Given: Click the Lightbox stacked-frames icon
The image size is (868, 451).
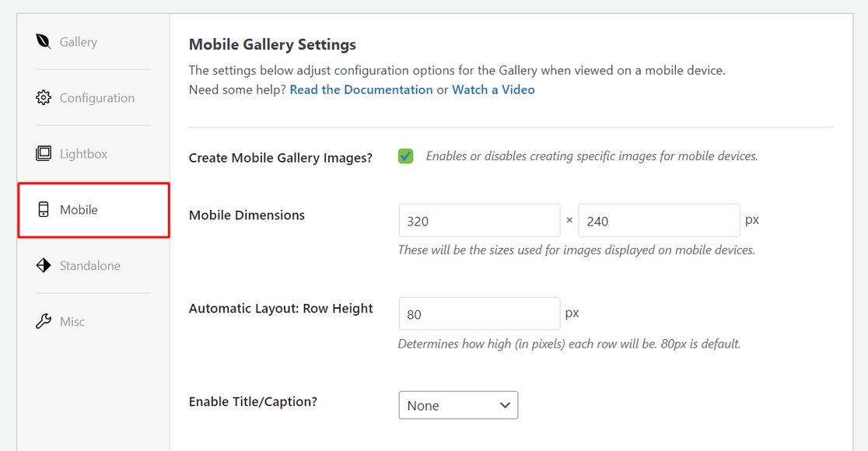Looking at the screenshot, I should (44, 154).
